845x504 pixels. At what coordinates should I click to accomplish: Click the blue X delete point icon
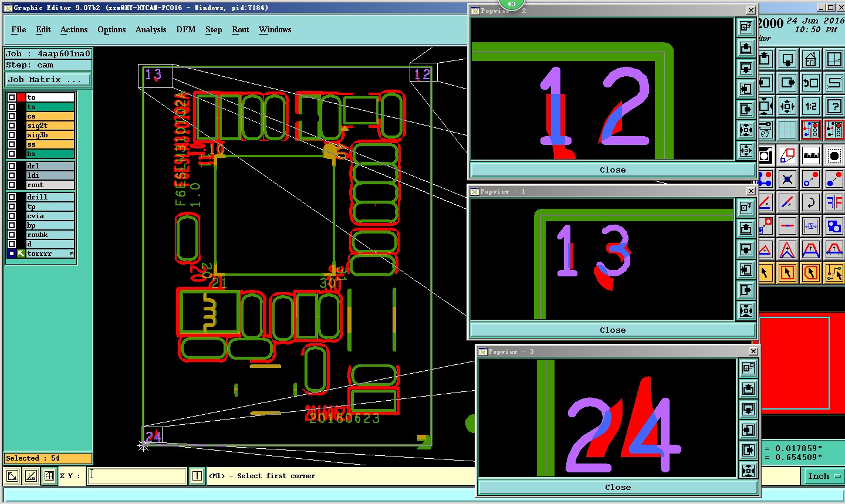coord(787,179)
